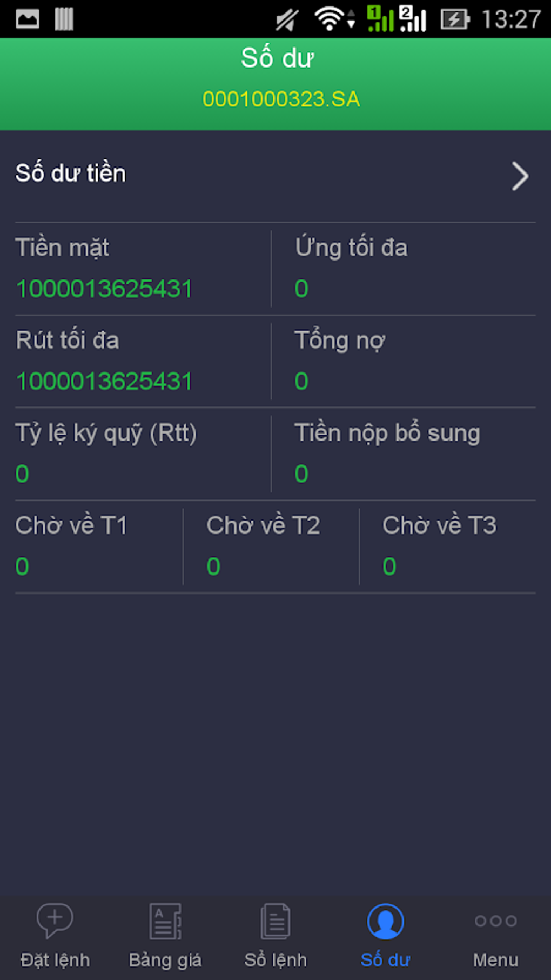Tap the Chờ về T2 cell

(270, 546)
